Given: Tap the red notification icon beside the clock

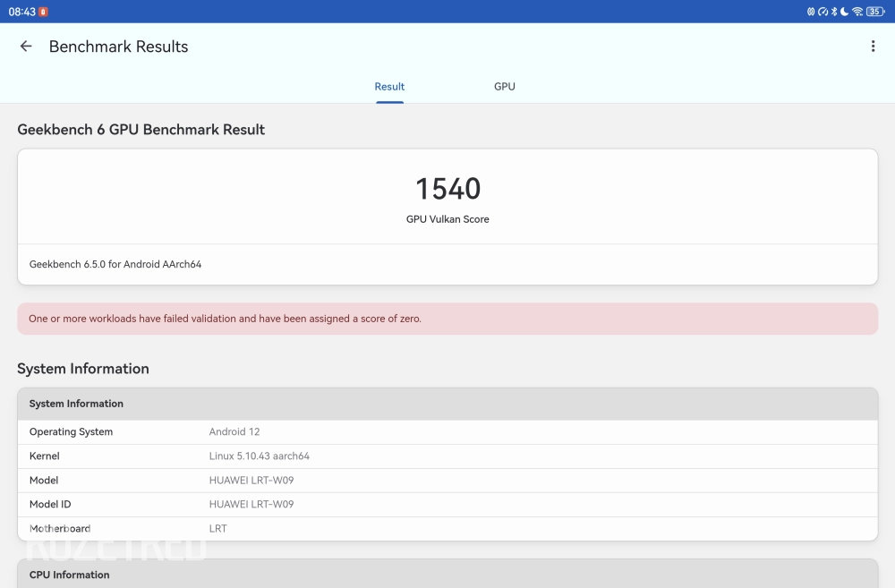Looking at the screenshot, I should coord(43,12).
